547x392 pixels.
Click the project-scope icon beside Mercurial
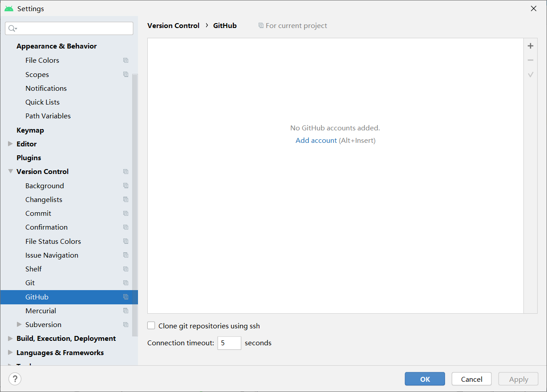click(x=126, y=311)
